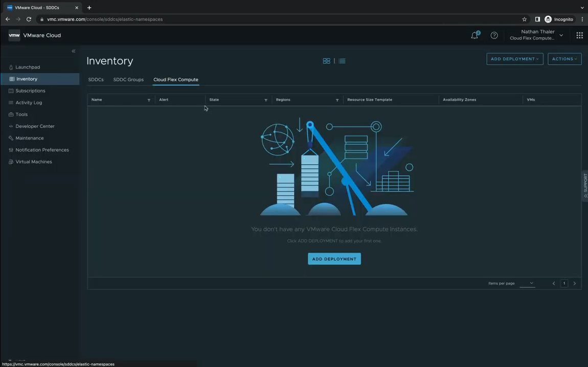Viewport: 588px width, 367px height.
Task: Reload the browser page
Action: [x=29, y=19]
